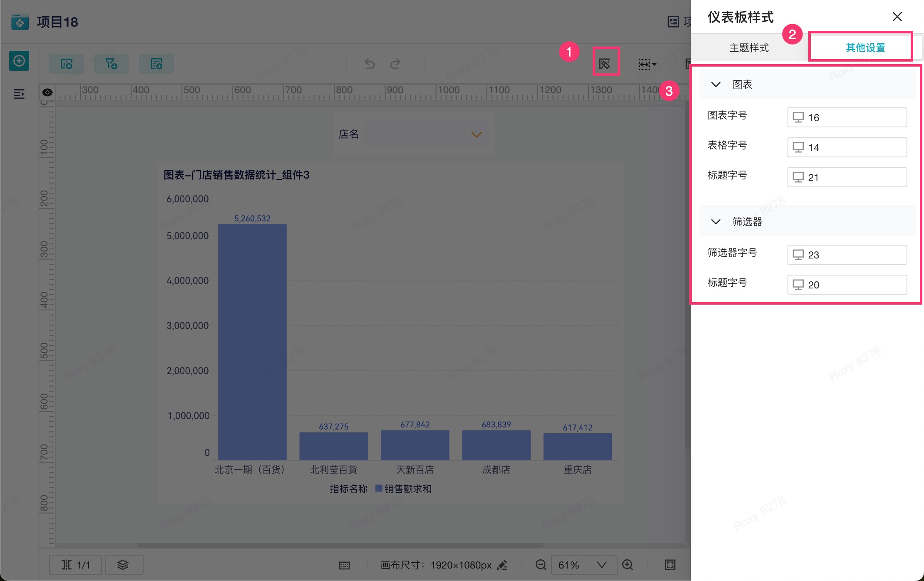Toggle the ruler eye visibility icon
The image size is (924, 581).
[47, 92]
